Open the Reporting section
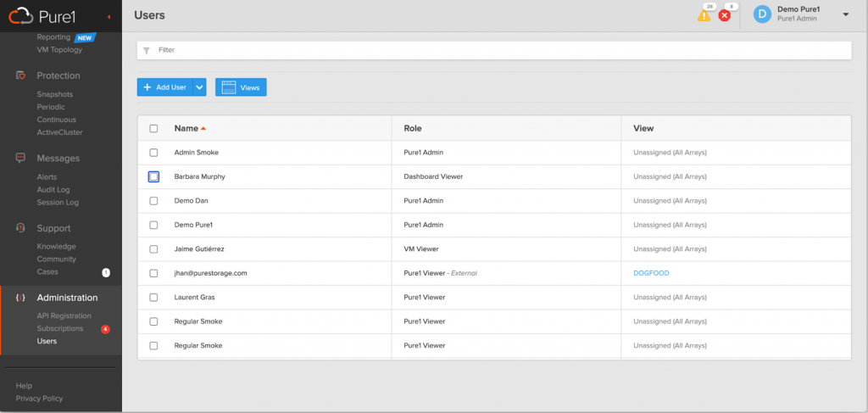Viewport: 868px width, 413px height. coord(53,37)
